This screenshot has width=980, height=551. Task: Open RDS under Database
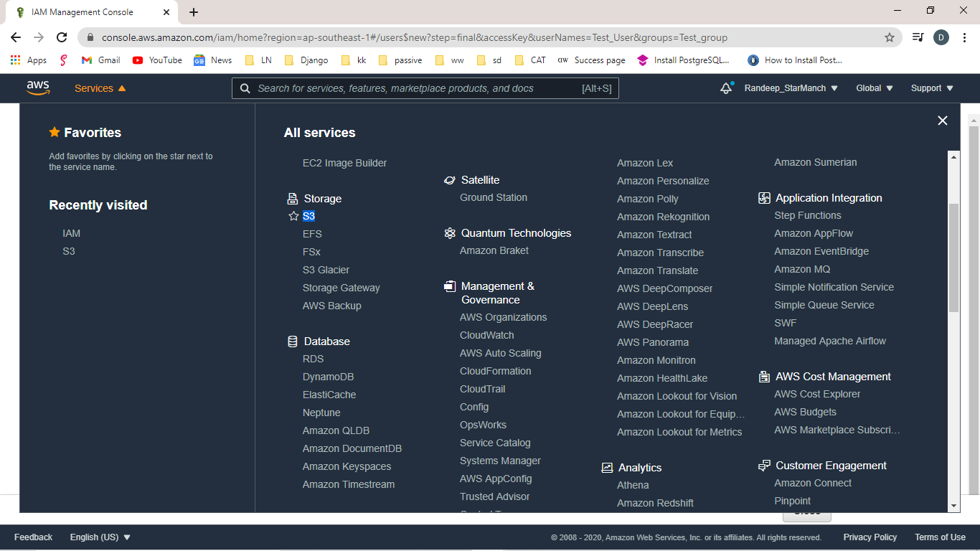313,359
